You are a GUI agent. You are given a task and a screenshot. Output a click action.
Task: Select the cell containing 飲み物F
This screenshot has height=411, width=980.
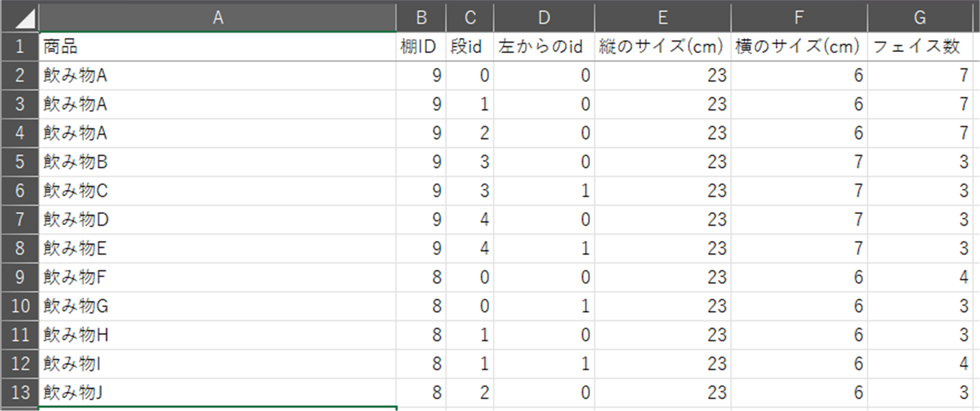pos(217,277)
